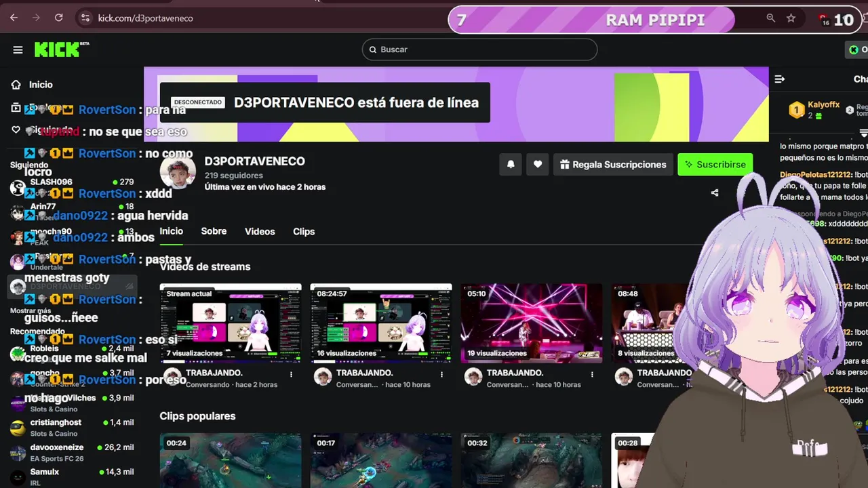
Task: Switch to the Videos tab
Action: tap(260, 231)
